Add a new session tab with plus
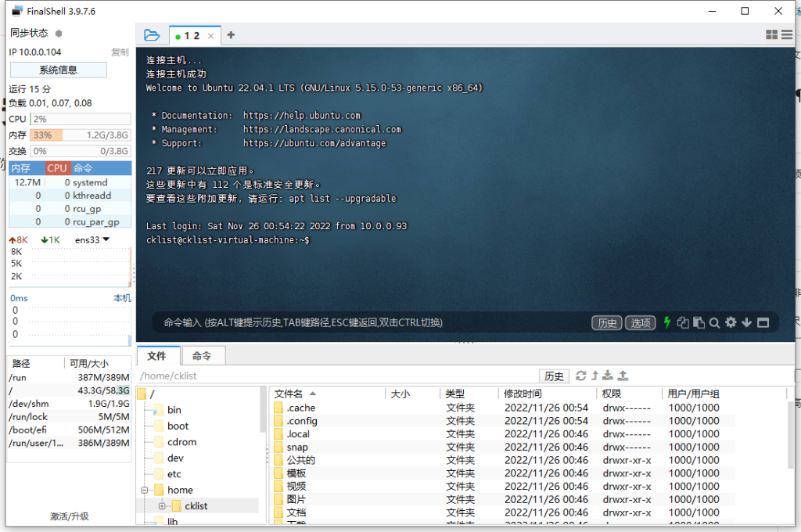 [231, 34]
